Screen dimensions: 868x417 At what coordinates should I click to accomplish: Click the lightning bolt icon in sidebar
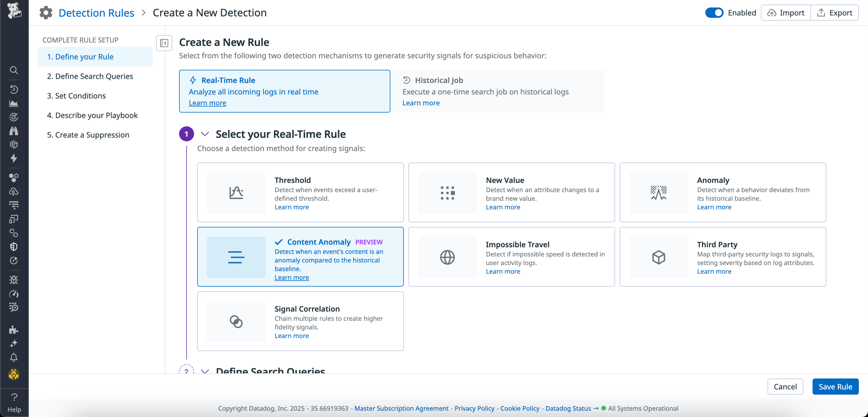pos(14,158)
